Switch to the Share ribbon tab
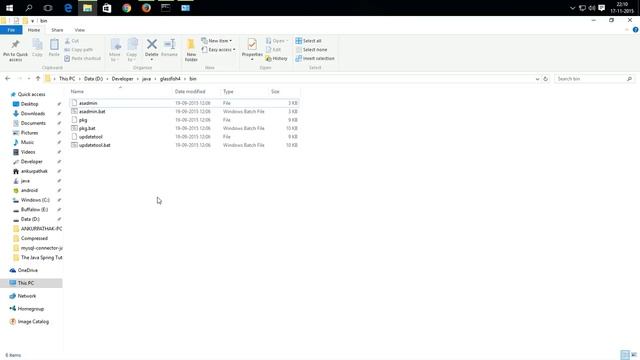The height and width of the screenshot is (360, 640). (x=57, y=30)
